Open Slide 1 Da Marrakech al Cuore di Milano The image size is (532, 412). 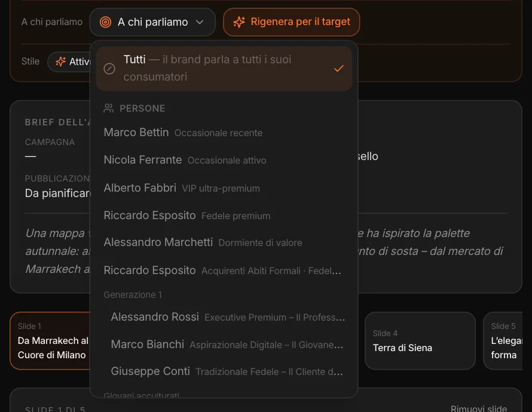click(50, 340)
